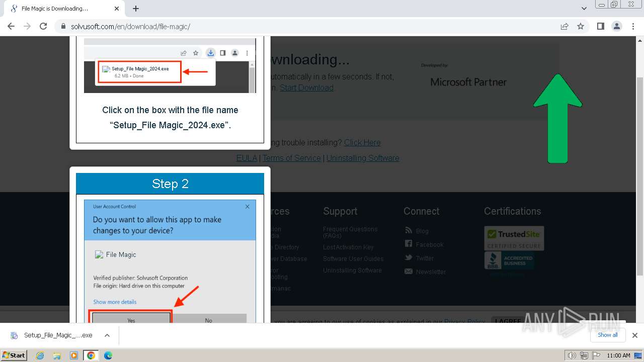644x362 pixels.
Task: Open the Chrome three-dot menu
Action: [x=633, y=26]
